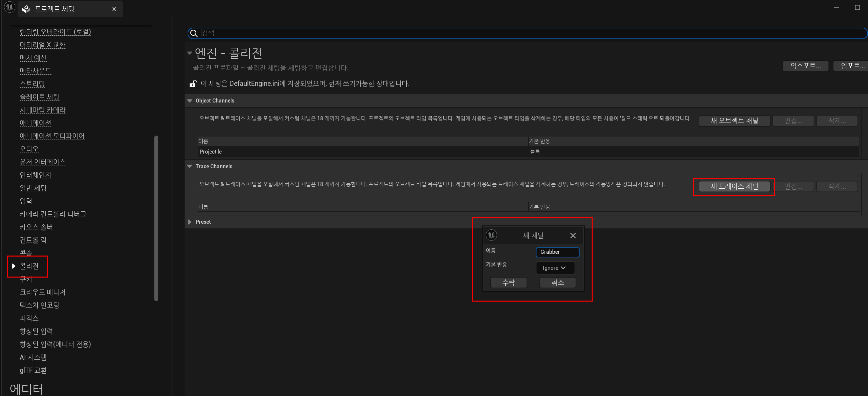The height and width of the screenshot is (396, 868).
Task: Open the Ignore default response dropdown
Action: point(555,267)
